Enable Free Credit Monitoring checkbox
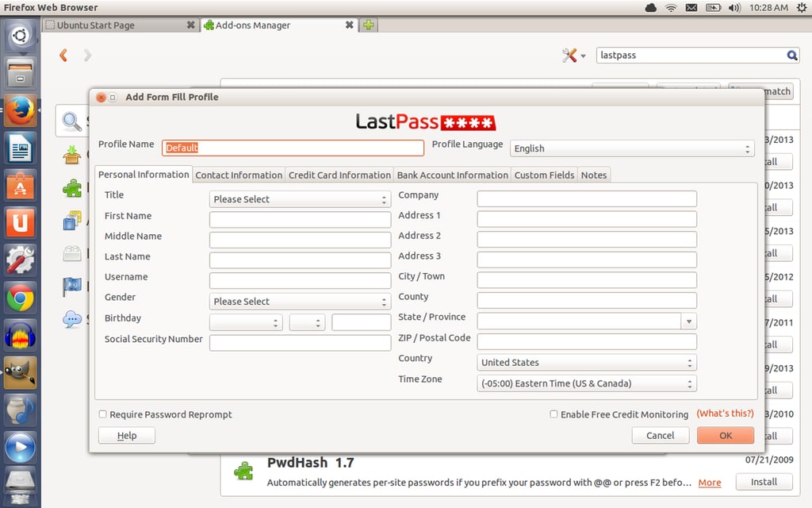Screen dimensions: 812x508 click(553, 414)
